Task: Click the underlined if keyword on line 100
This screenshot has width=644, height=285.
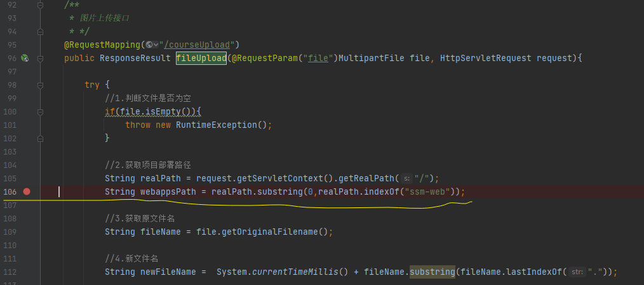Action: click(x=110, y=111)
